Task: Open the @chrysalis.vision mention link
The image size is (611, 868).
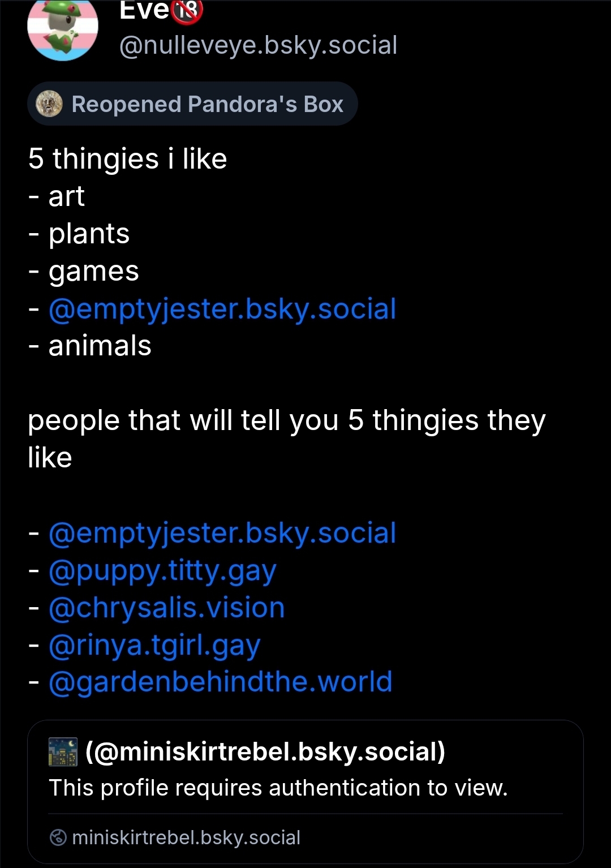Action: (x=166, y=608)
